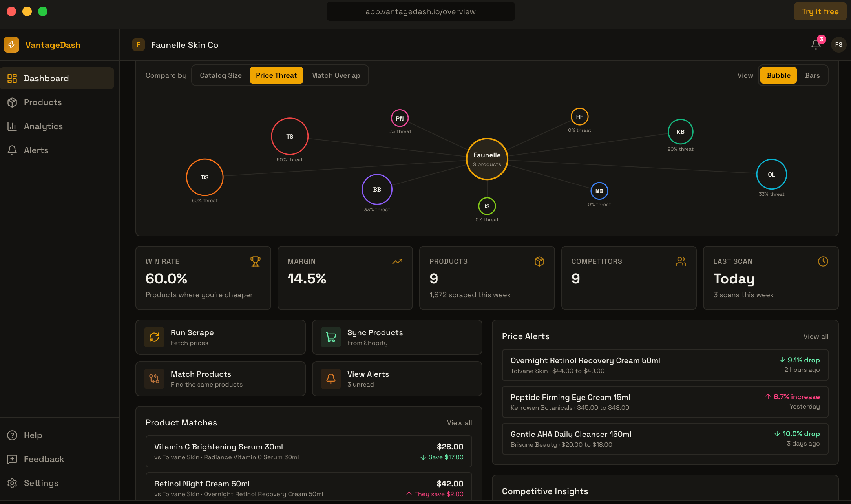Open the Gentle AHA Daily Cleanser alert
This screenshot has height=504, width=851.
pyautogui.click(x=665, y=439)
